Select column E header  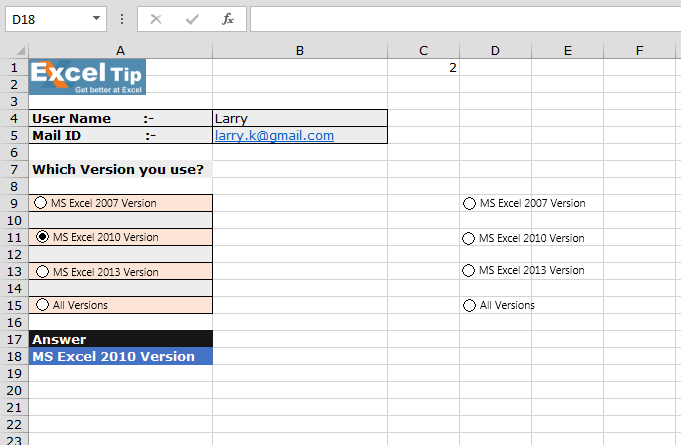567,51
